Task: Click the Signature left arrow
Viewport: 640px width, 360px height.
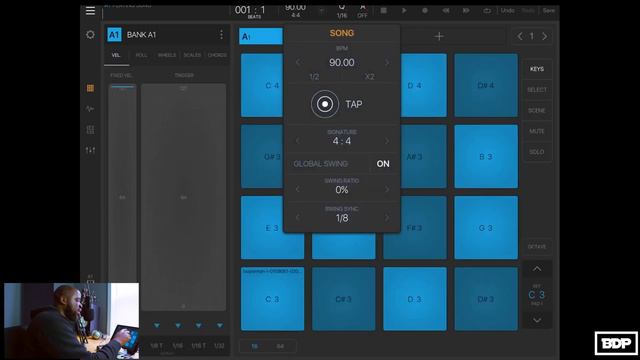Action: 298,141
